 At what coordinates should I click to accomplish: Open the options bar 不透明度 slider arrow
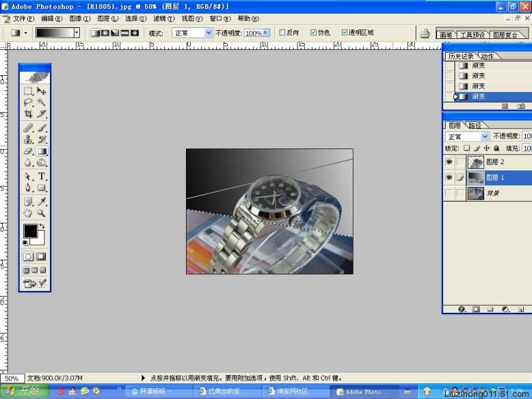click(x=266, y=33)
